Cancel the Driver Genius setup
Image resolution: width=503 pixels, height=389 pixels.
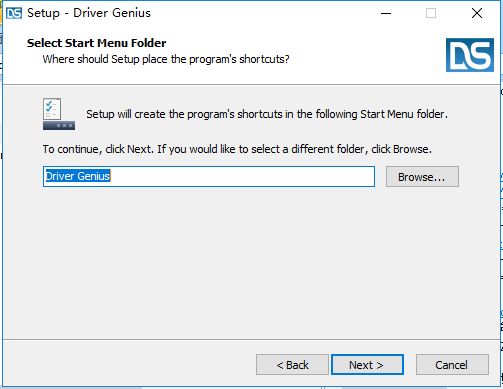point(452,365)
